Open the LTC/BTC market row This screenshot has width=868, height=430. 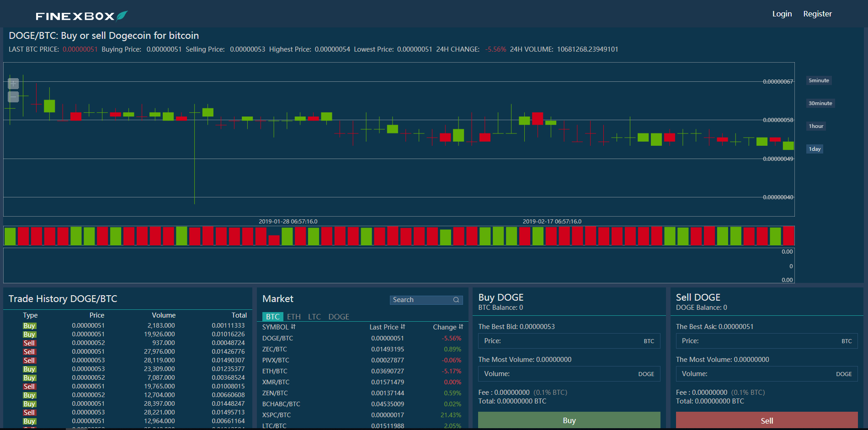pyautogui.click(x=362, y=425)
